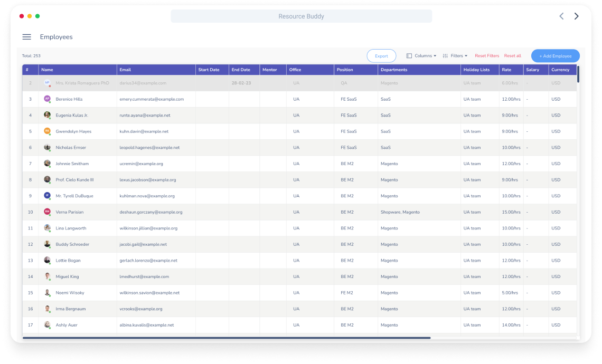Click Verna Parisian's avatar icon
Image resolution: width=602 pixels, height=364 pixels.
tap(47, 212)
